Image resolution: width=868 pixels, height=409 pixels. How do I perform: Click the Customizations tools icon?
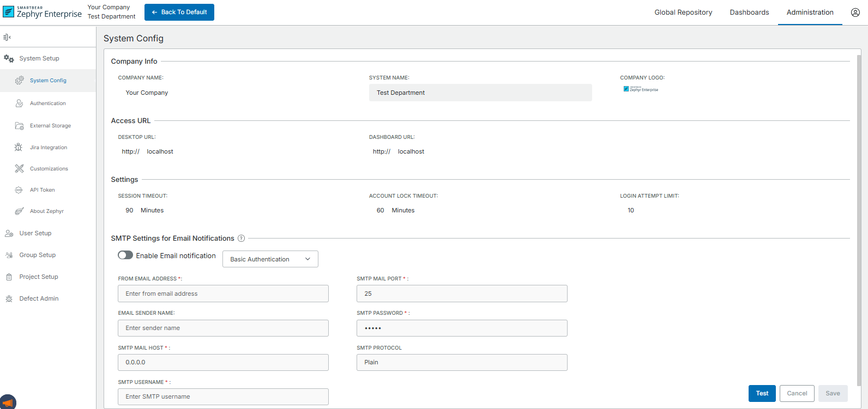(x=19, y=169)
